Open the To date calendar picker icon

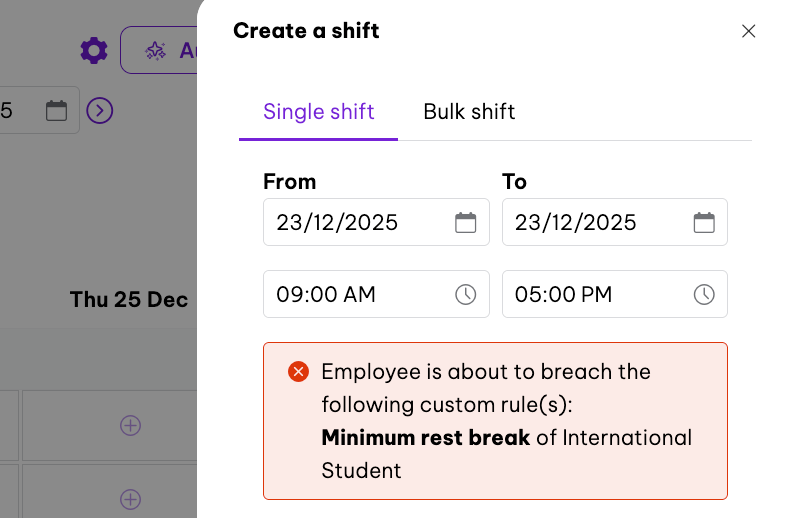(704, 222)
